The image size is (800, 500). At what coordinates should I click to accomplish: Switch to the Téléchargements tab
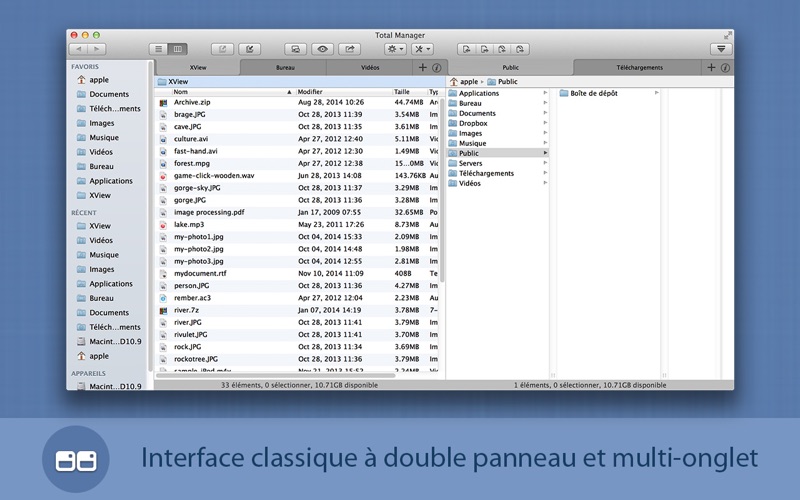click(639, 67)
